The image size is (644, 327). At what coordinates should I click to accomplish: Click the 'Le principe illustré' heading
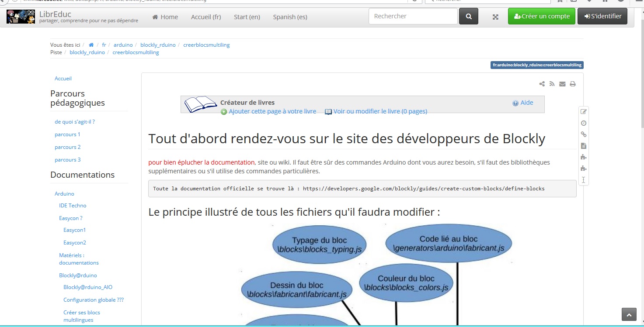pyautogui.click(x=294, y=212)
